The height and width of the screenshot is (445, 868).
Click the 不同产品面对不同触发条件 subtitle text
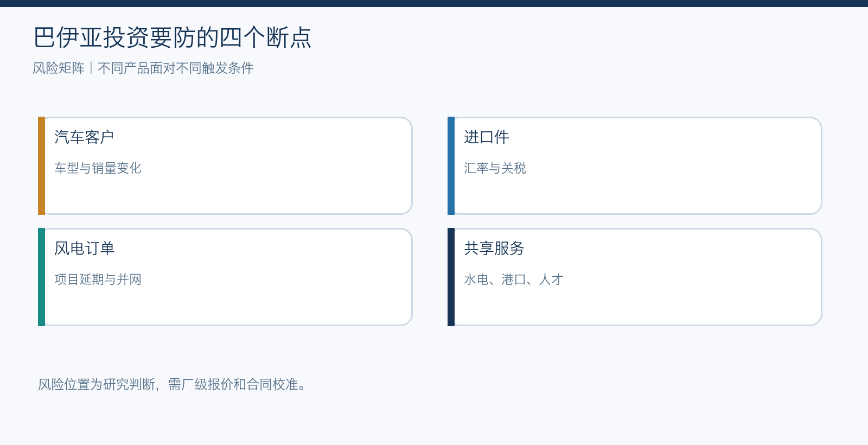pos(176,68)
